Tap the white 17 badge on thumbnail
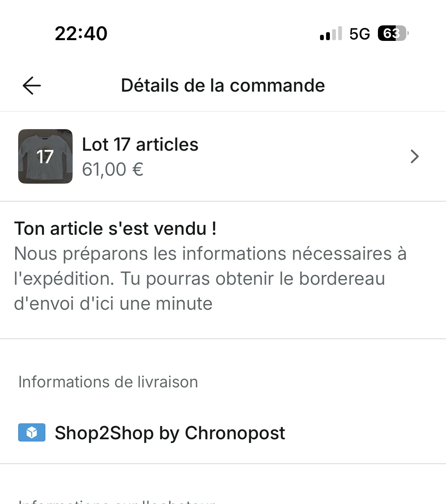 click(45, 157)
